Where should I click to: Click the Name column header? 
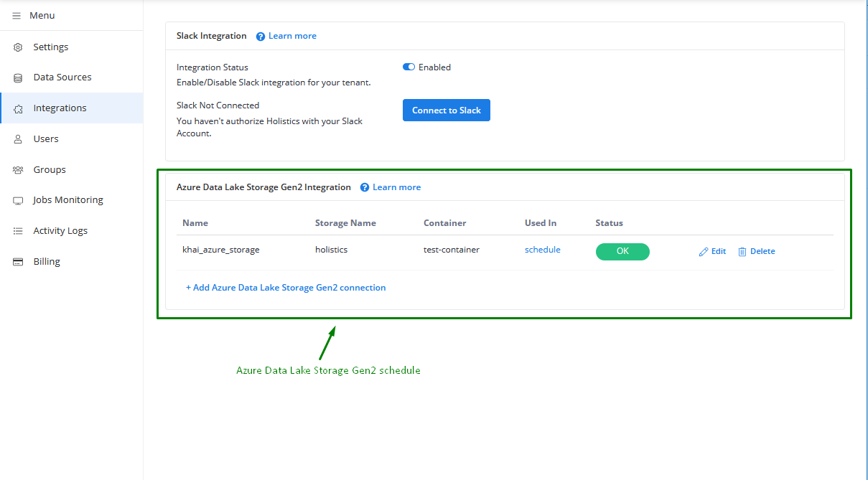pyautogui.click(x=195, y=223)
